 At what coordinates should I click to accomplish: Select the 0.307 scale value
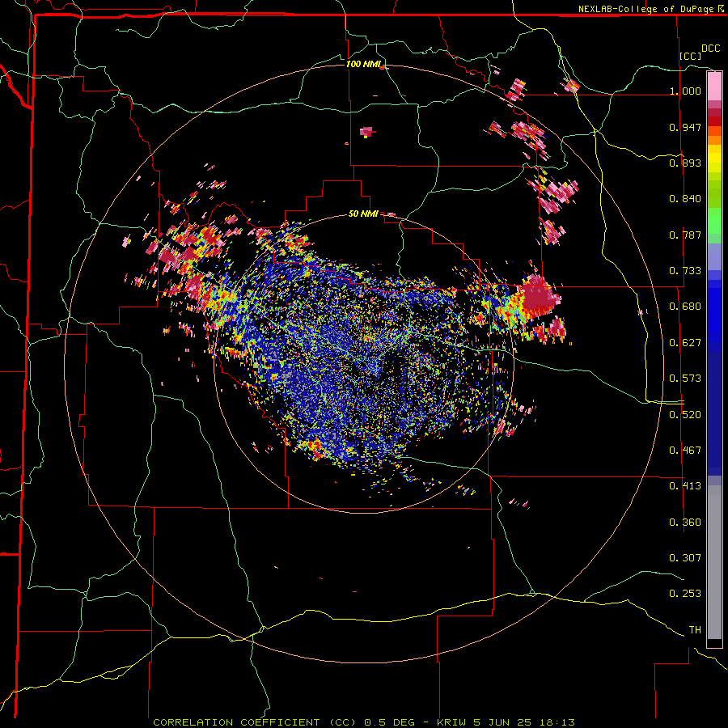tap(685, 558)
